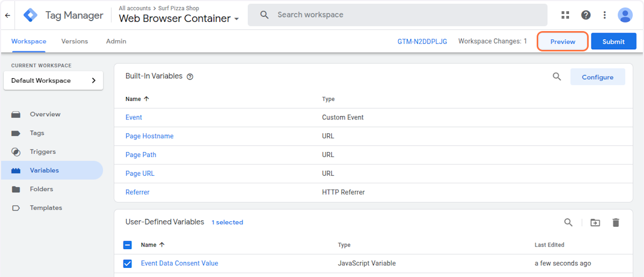Switch to the Admin tab

click(116, 41)
